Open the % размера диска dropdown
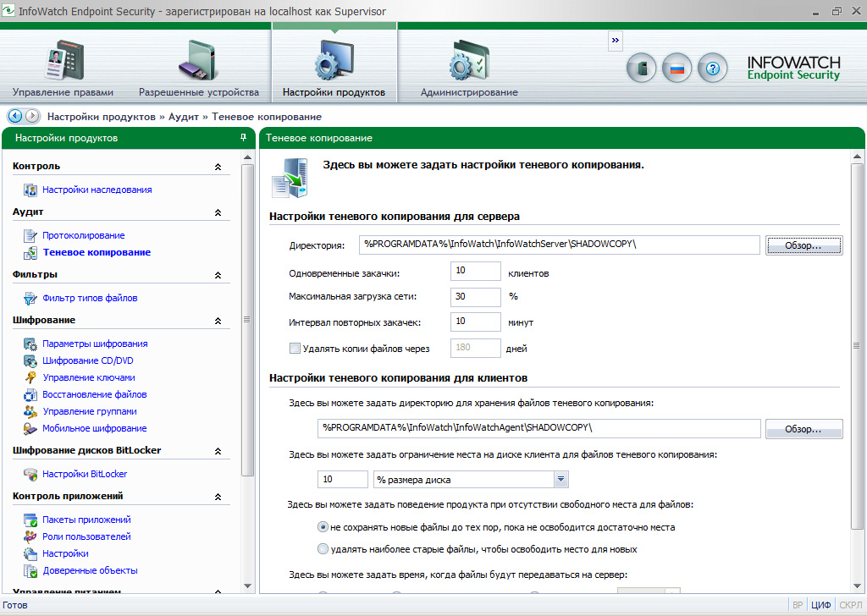867x616 pixels. [561, 479]
